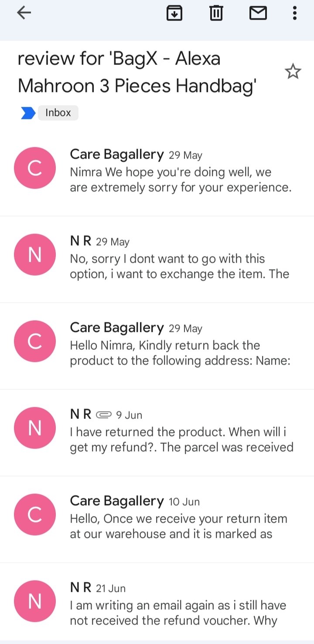Tap the attachment paperclip icon on the 9 Jun message
This screenshot has height=644, width=314.
point(104,415)
